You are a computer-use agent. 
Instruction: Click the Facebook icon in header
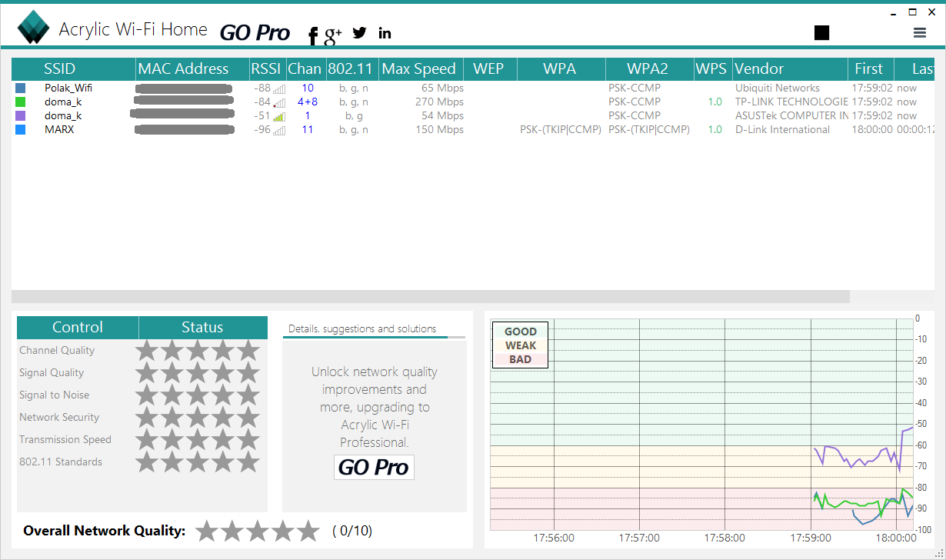(313, 35)
